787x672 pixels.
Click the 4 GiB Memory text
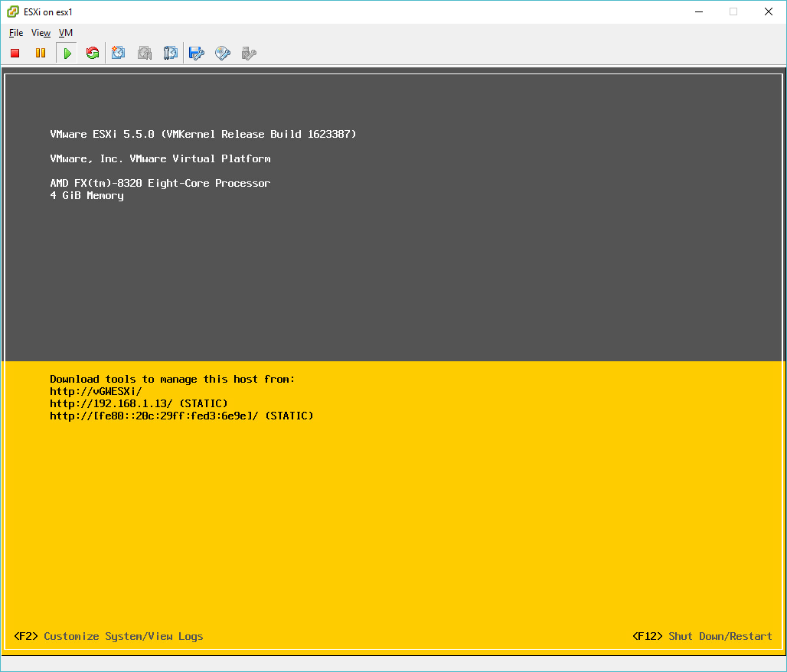(87, 196)
